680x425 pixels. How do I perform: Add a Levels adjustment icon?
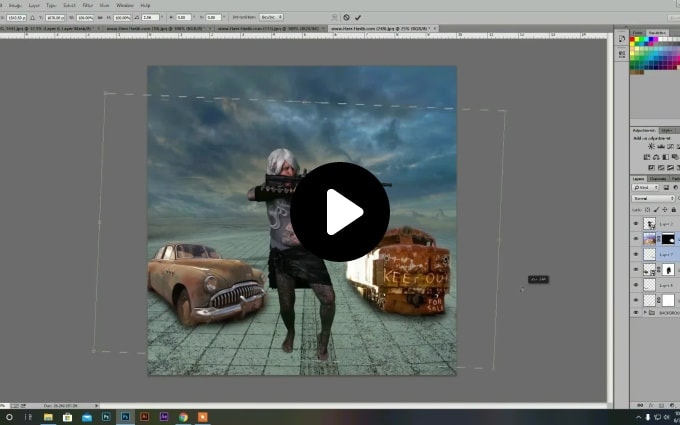(x=661, y=147)
